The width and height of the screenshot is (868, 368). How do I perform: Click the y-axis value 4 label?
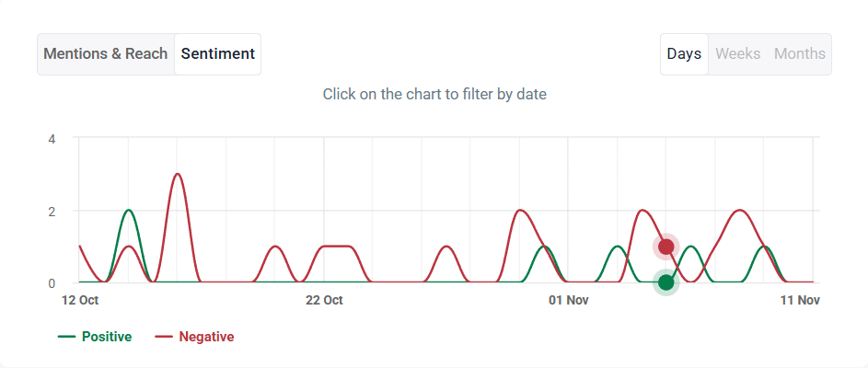52,139
